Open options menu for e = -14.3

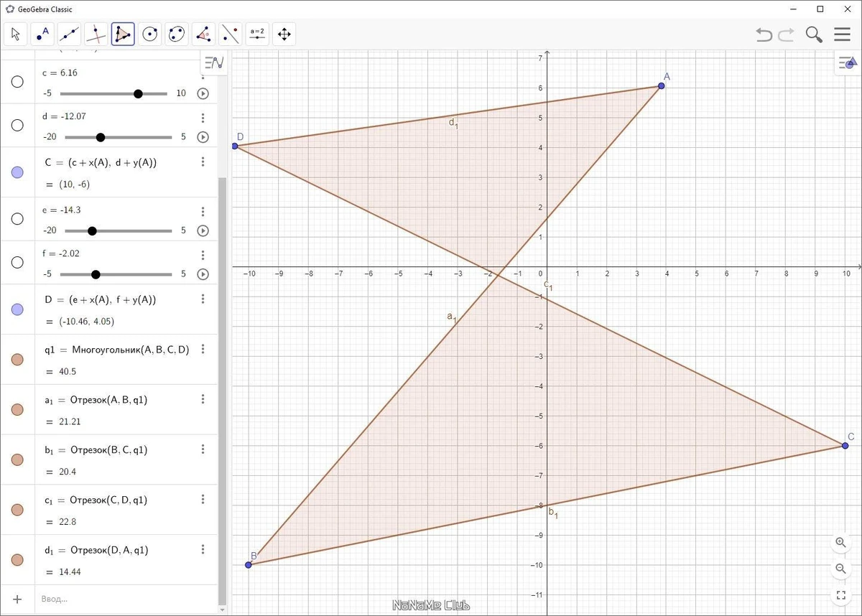[x=203, y=211]
